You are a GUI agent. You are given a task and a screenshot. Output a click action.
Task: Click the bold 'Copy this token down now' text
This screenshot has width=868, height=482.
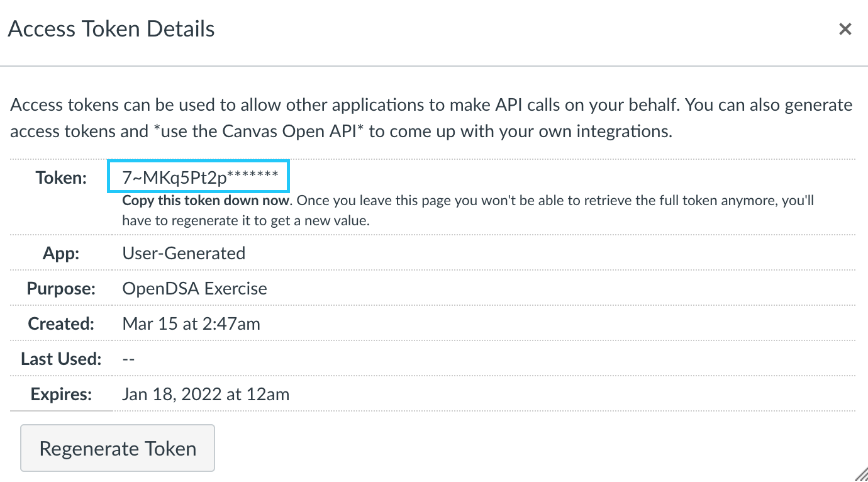point(206,201)
